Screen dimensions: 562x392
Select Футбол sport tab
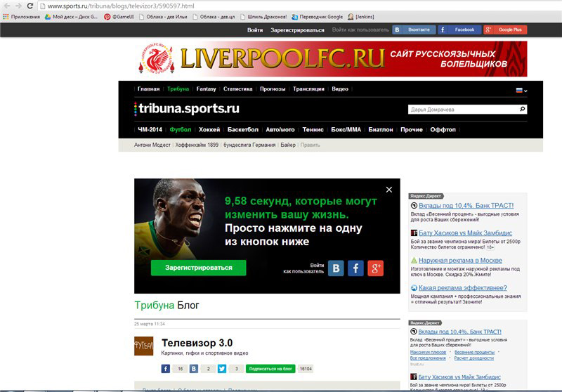(x=181, y=130)
